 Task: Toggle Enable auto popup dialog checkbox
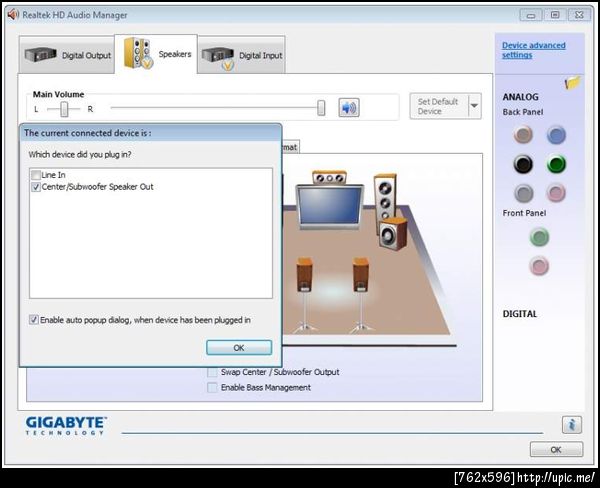pyautogui.click(x=34, y=320)
